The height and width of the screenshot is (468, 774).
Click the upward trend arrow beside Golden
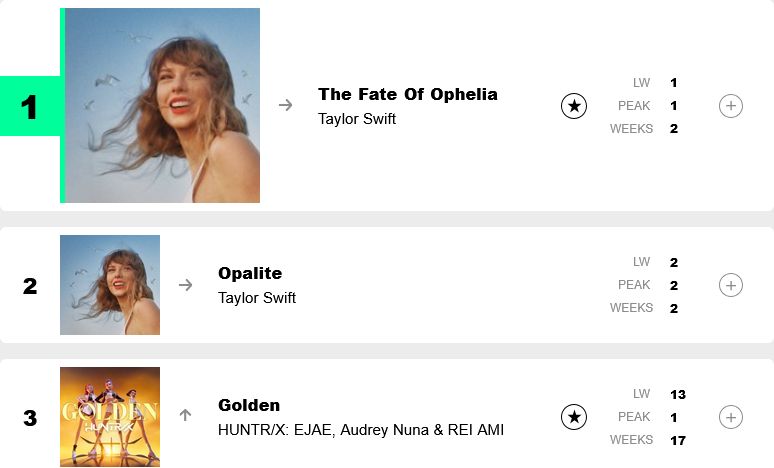click(185, 415)
